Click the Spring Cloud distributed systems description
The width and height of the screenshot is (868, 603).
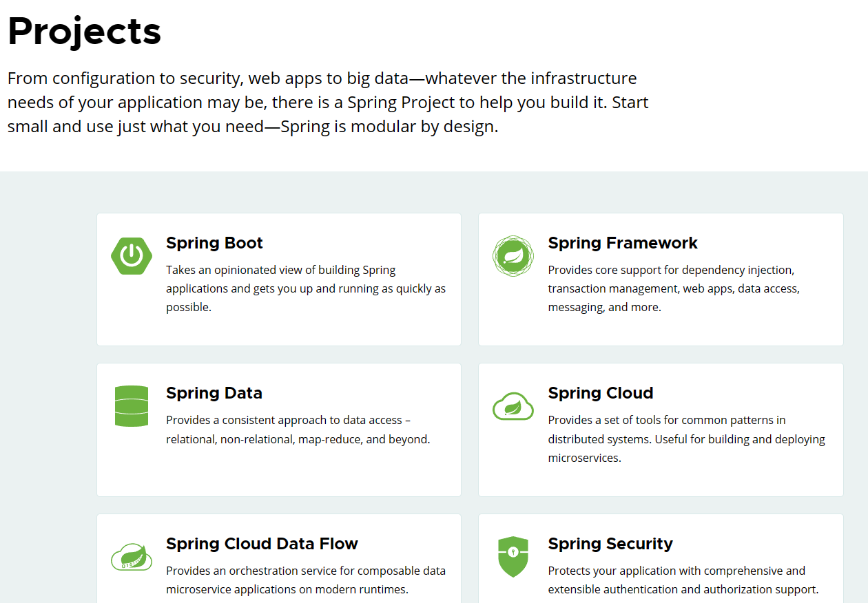[686, 438]
